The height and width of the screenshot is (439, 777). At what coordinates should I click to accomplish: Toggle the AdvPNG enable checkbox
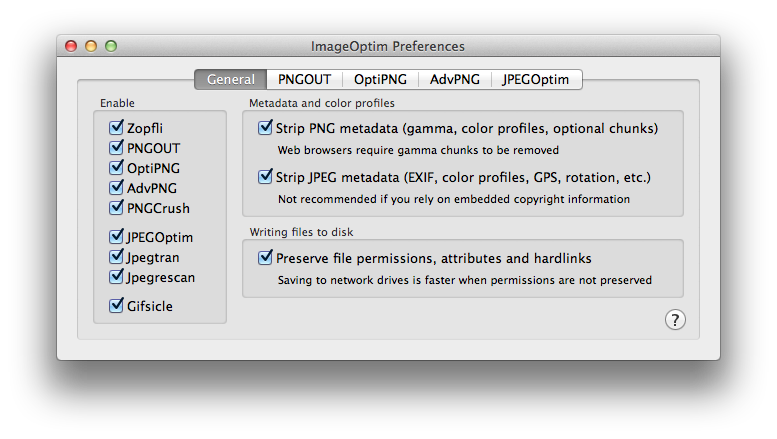click(116, 187)
